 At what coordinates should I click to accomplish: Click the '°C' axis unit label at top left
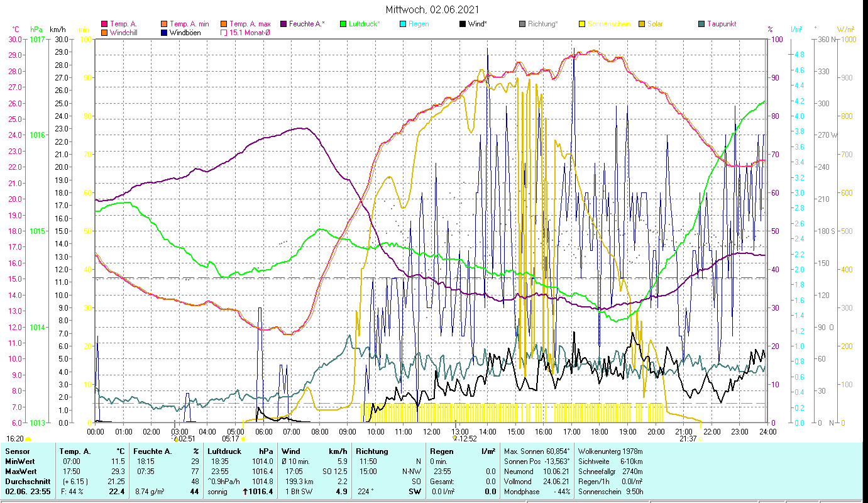[16, 30]
